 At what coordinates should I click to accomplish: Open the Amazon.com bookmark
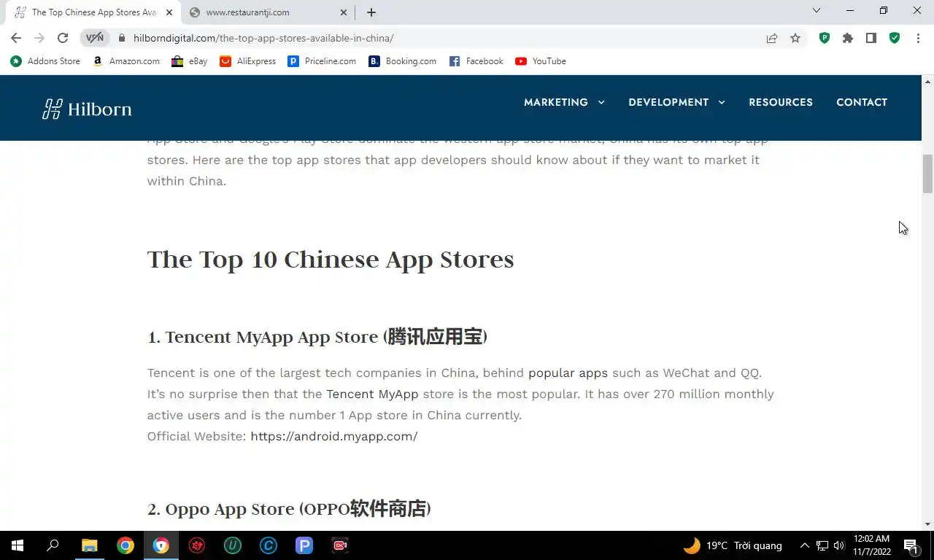(126, 61)
